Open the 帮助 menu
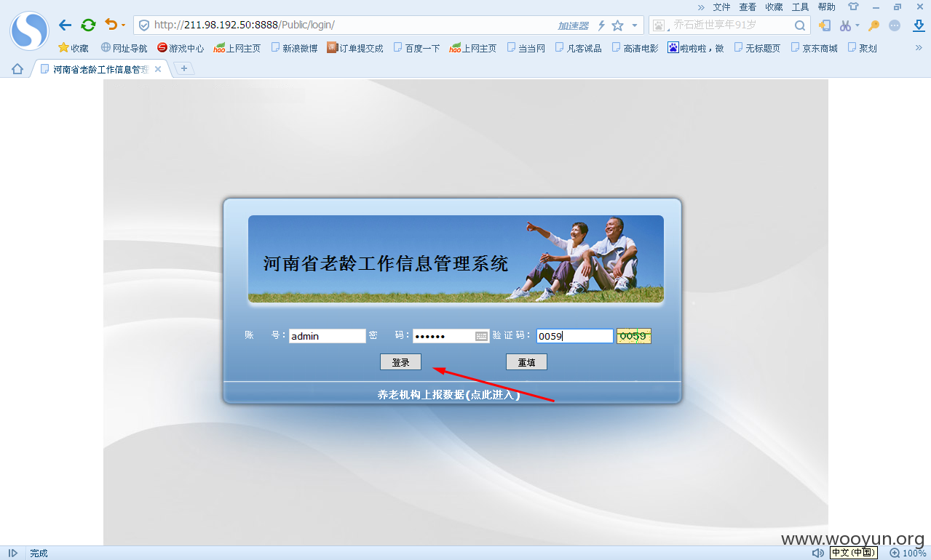The width and height of the screenshot is (931, 560). click(826, 7)
